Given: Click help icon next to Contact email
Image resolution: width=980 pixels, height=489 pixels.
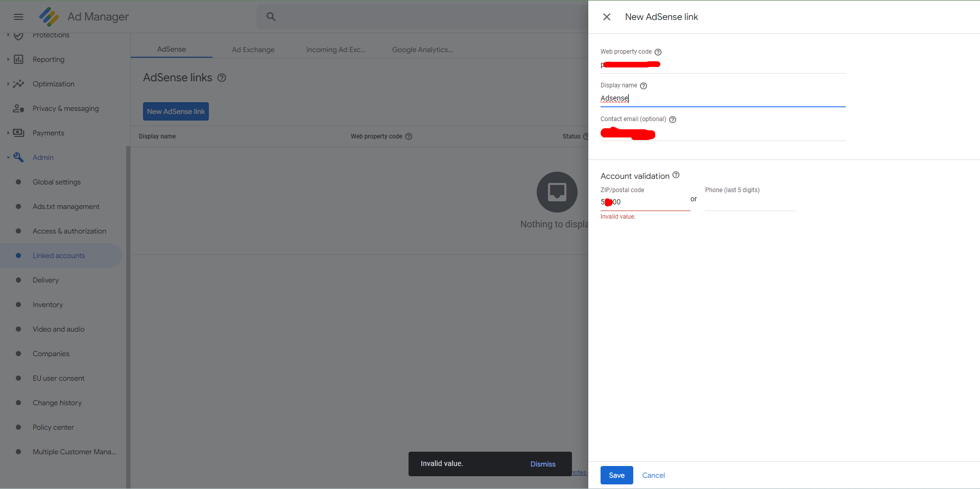Looking at the screenshot, I should point(673,120).
